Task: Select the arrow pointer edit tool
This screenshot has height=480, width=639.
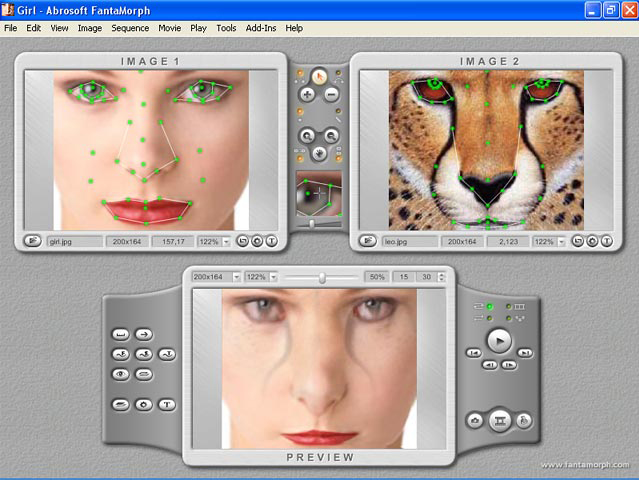Action: tap(320, 74)
